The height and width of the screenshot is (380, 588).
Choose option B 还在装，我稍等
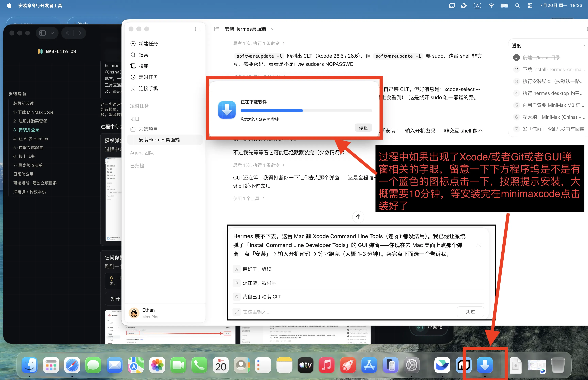pos(358,283)
